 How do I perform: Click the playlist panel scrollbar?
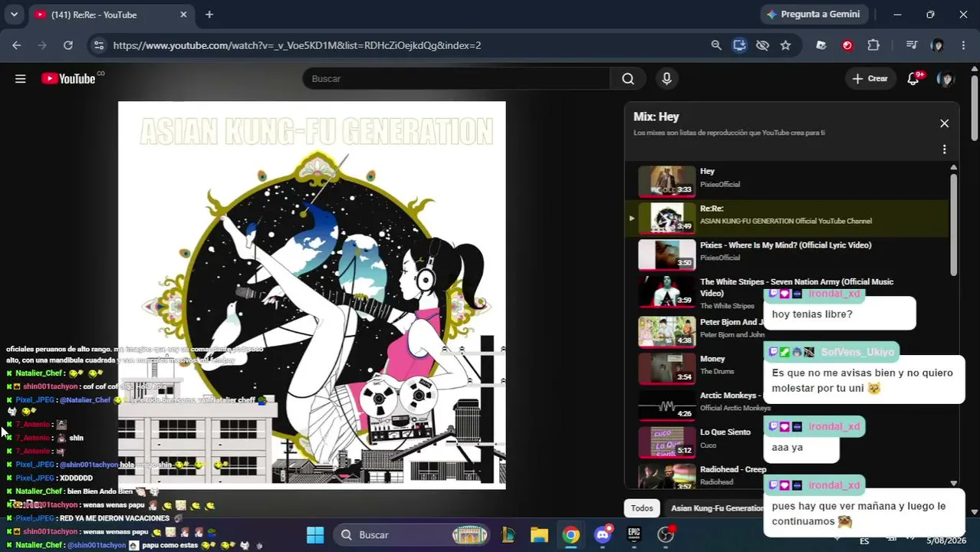point(953,226)
